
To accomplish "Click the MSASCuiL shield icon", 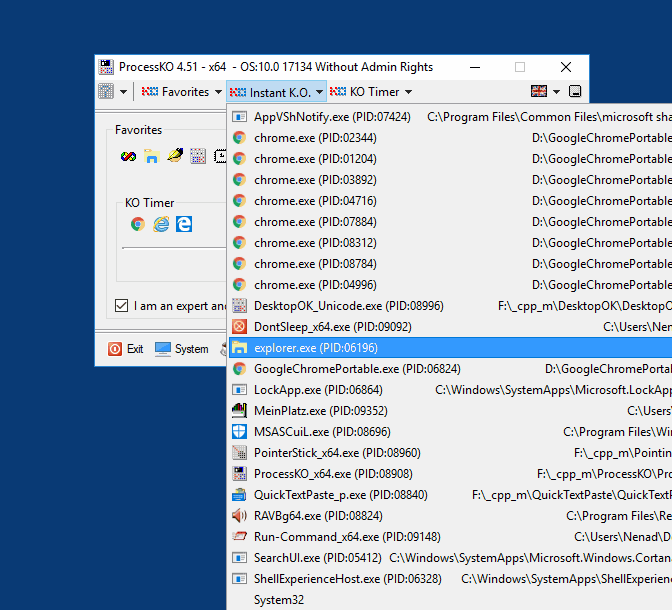I will click(239, 432).
